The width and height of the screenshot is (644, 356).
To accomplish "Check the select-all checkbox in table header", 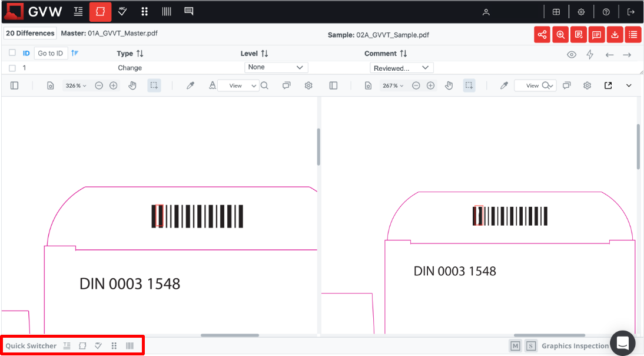I will coord(12,53).
